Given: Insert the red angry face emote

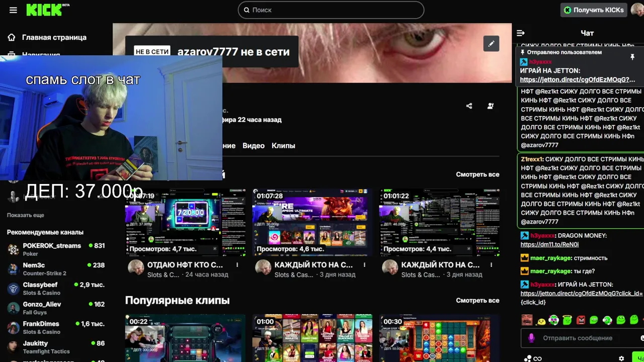Looking at the screenshot, I should coord(581,320).
